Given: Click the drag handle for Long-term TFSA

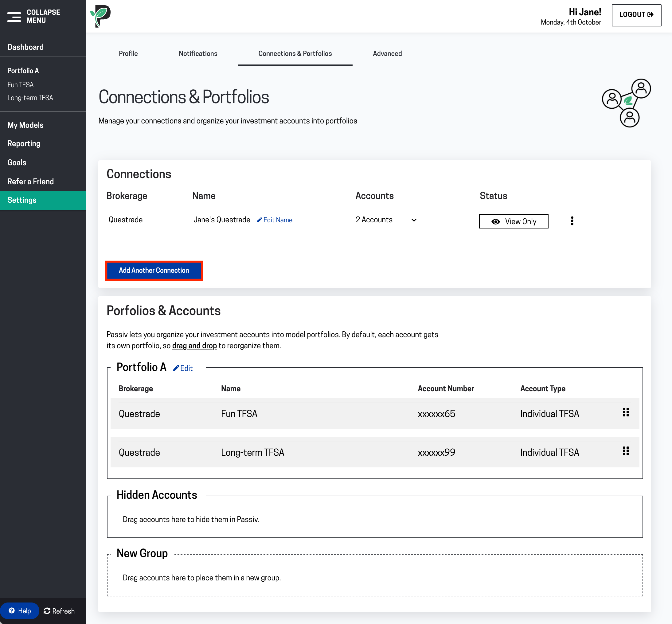Looking at the screenshot, I should coord(625,451).
